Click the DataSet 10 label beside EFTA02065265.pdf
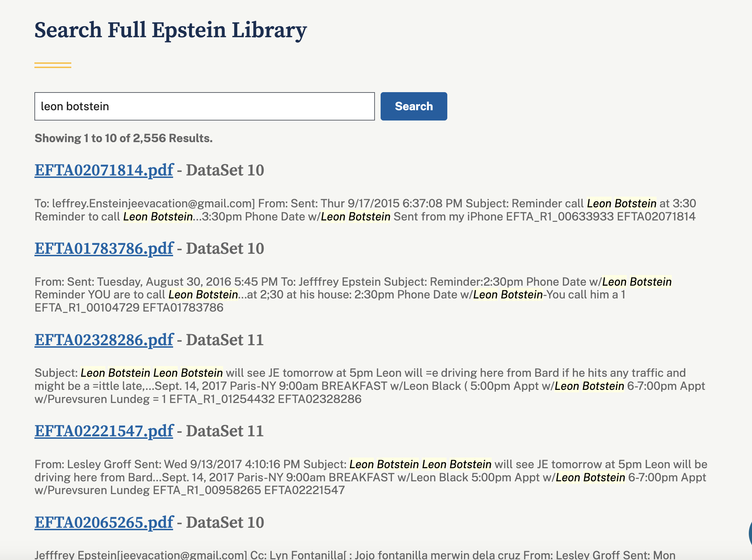 pos(225,523)
